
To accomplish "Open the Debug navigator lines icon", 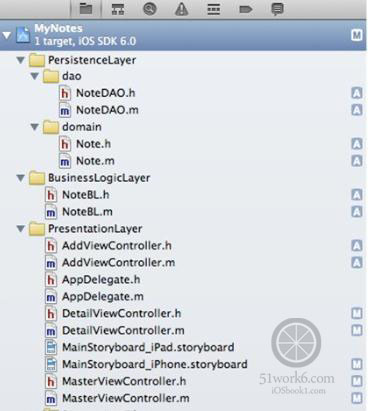I will click(x=213, y=9).
